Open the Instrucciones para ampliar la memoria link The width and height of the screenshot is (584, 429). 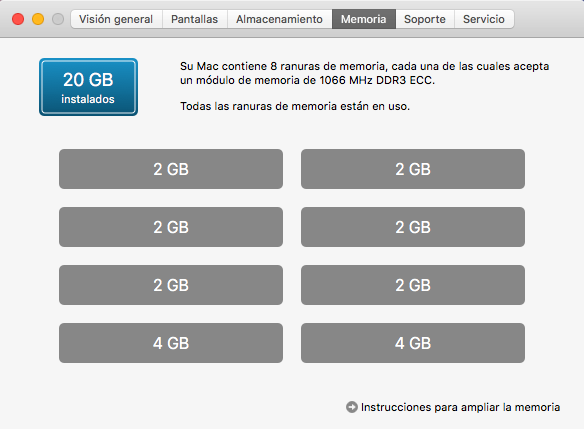(460, 407)
